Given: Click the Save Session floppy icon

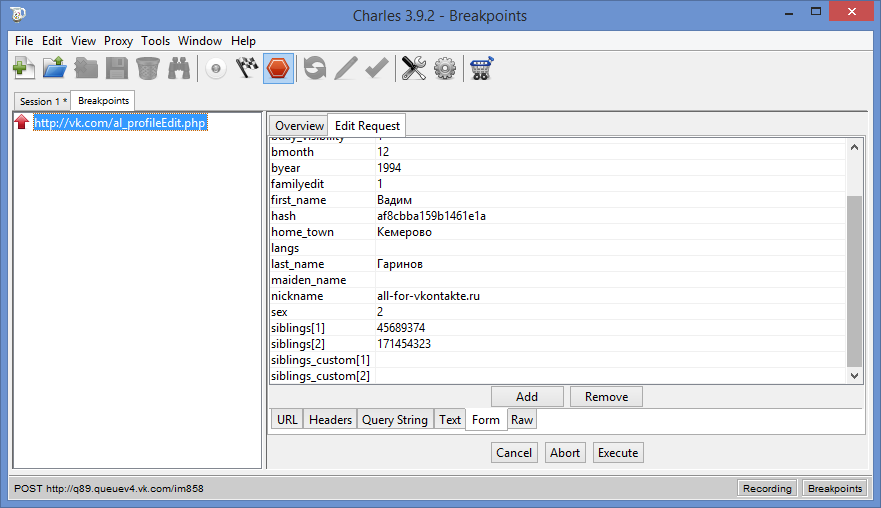Looking at the screenshot, I should (117, 69).
